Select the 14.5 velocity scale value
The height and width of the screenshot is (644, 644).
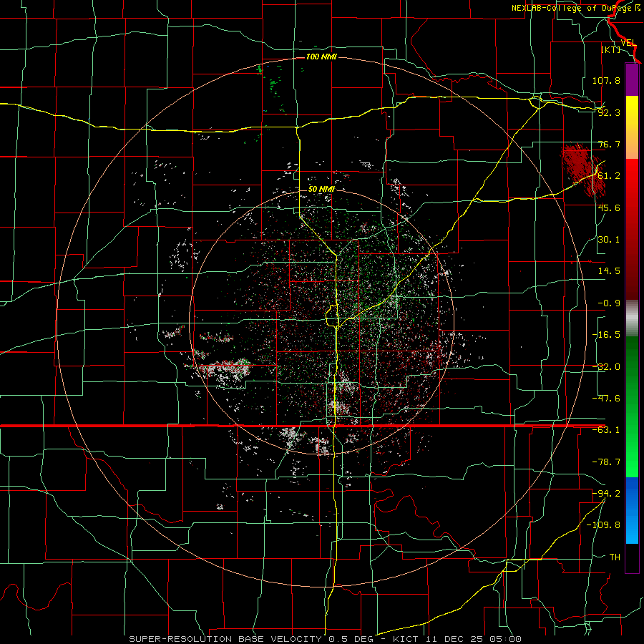[609, 271]
